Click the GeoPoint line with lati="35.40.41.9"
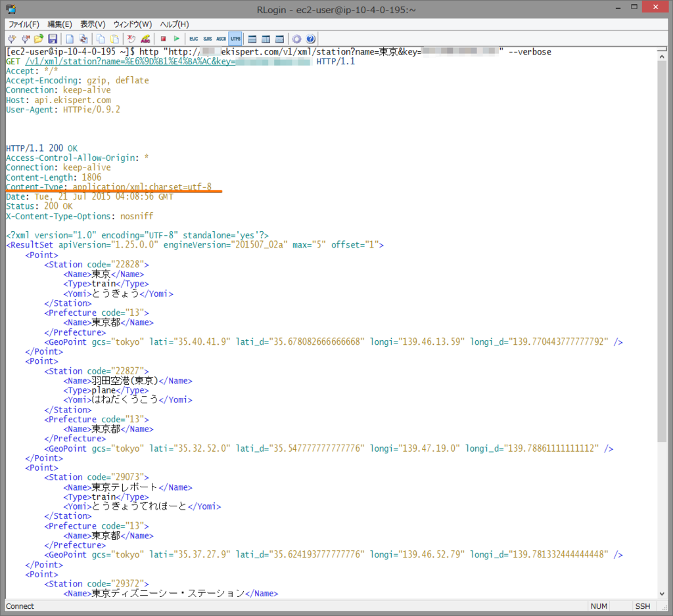Screen dimensions: 673x616 [333, 342]
